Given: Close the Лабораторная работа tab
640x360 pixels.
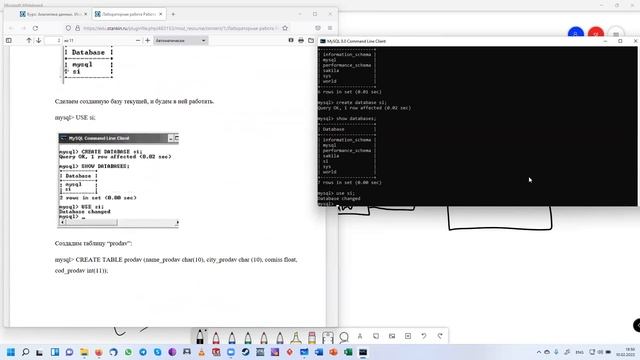Looking at the screenshot, I should point(160,14).
